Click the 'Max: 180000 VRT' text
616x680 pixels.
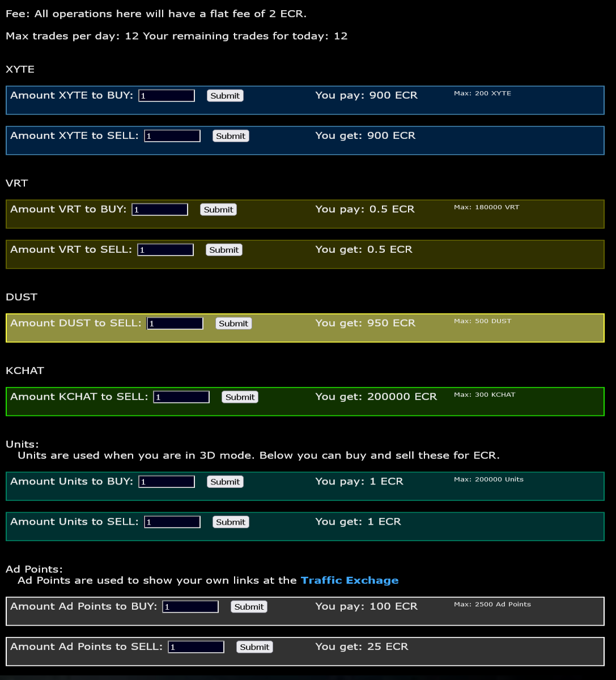click(x=486, y=207)
